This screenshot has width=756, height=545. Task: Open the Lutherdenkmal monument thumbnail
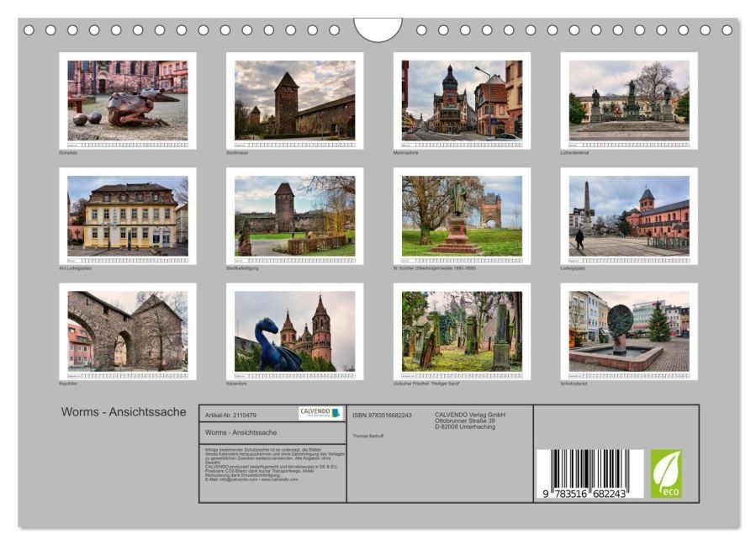629,101
